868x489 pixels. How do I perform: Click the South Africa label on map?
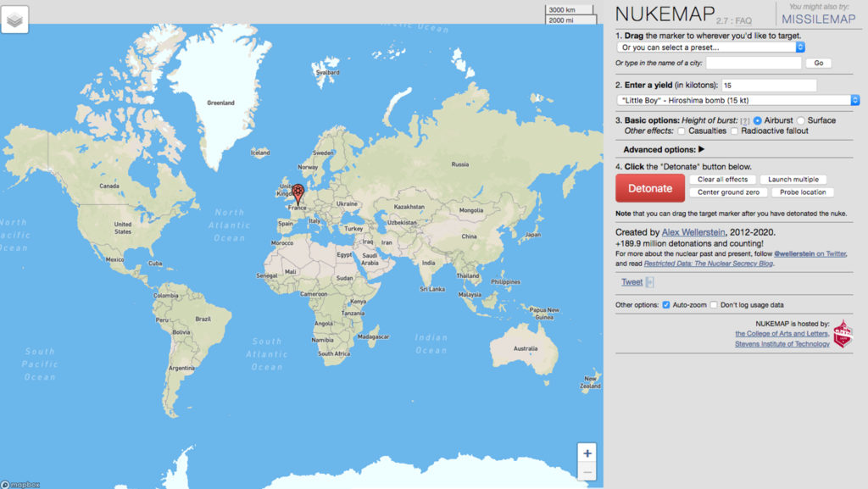pyautogui.click(x=334, y=353)
